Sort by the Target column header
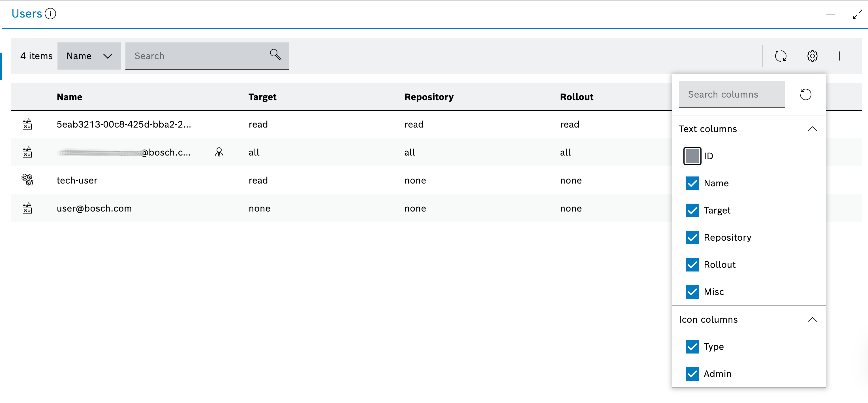The height and width of the screenshot is (403, 868). [x=262, y=97]
